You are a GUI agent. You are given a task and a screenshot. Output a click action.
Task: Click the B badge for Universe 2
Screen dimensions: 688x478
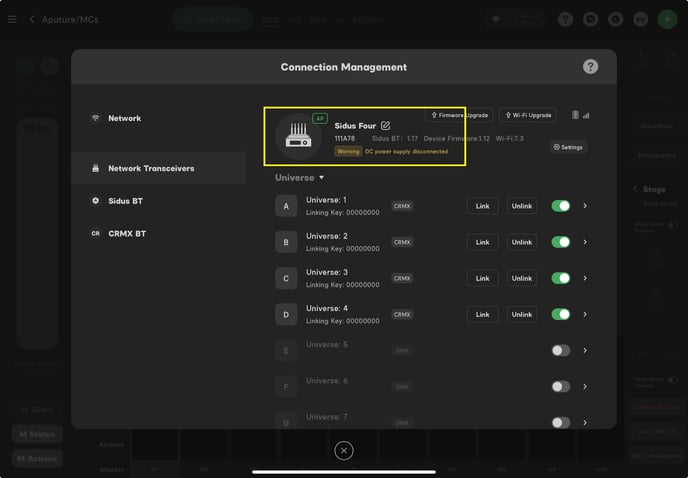pos(286,242)
